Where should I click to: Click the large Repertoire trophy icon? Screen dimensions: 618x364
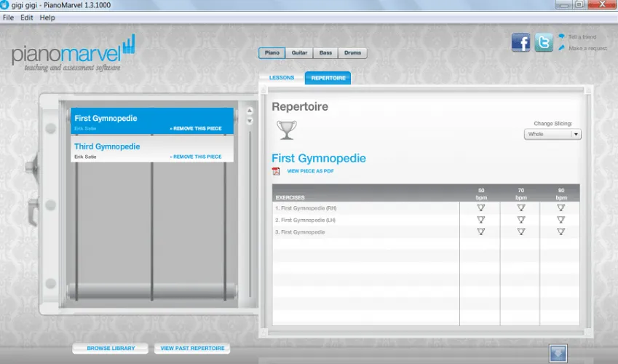[287, 130]
